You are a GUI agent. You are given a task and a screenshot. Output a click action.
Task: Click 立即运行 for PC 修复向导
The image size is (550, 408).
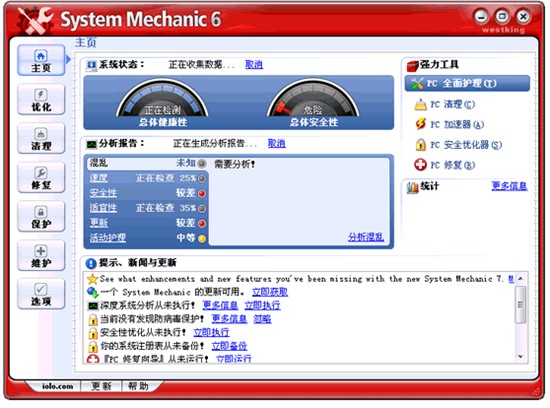click(x=234, y=359)
